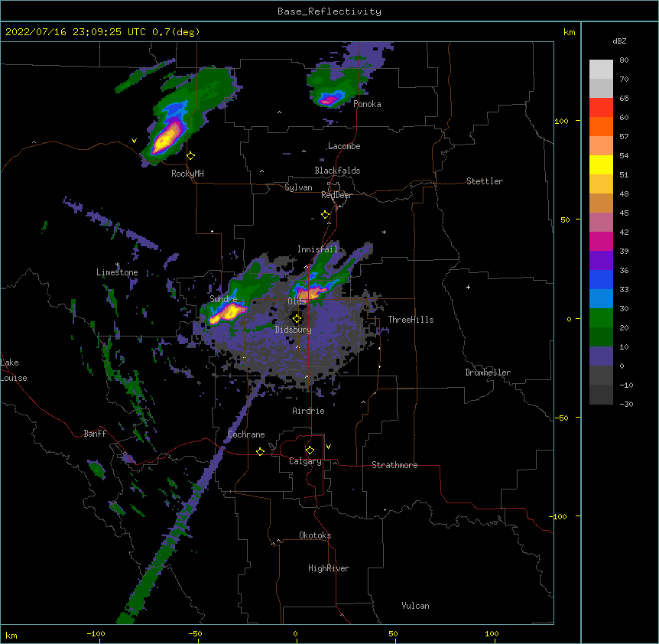Click the Blackfalds city label
The image size is (659, 644).
click(x=337, y=171)
